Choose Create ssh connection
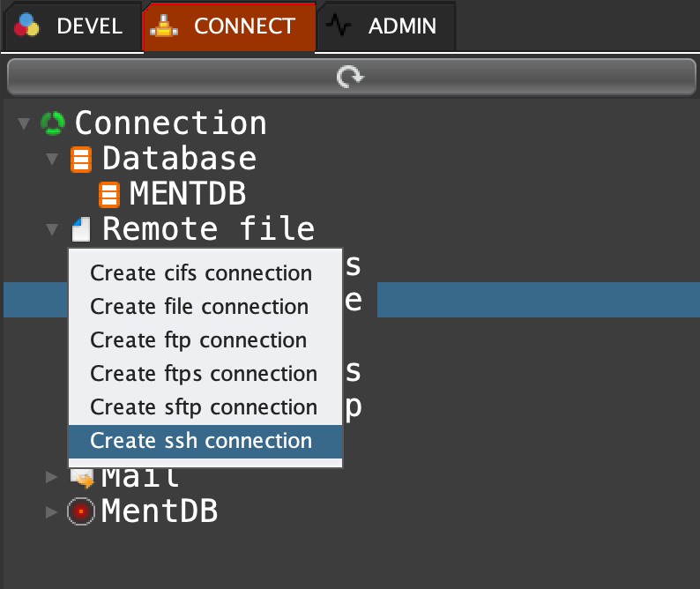The height and width of the screenshot is (589, 700). tap(201, 441)
